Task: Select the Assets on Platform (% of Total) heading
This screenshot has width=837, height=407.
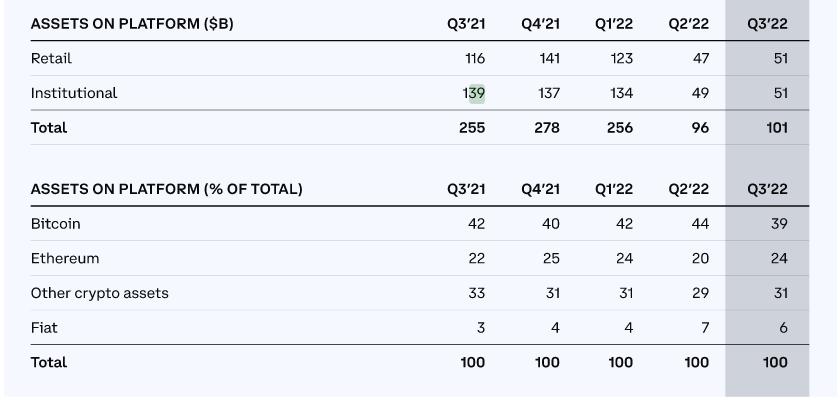Action: 166,189
